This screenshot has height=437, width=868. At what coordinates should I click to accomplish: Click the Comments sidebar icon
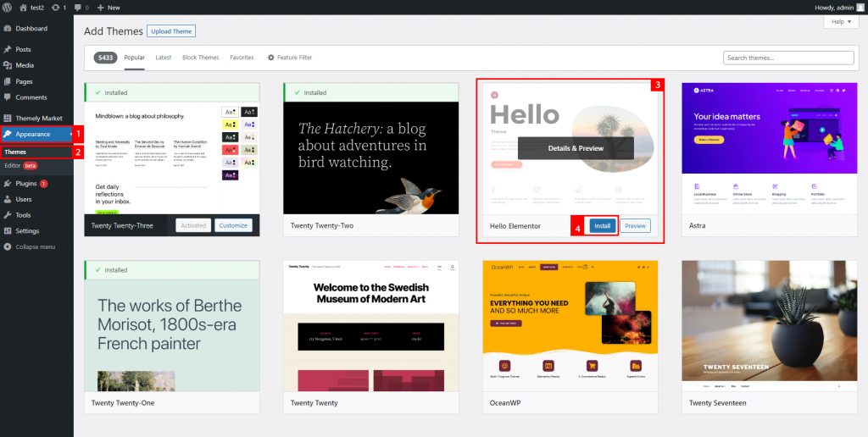click(8, 97)
